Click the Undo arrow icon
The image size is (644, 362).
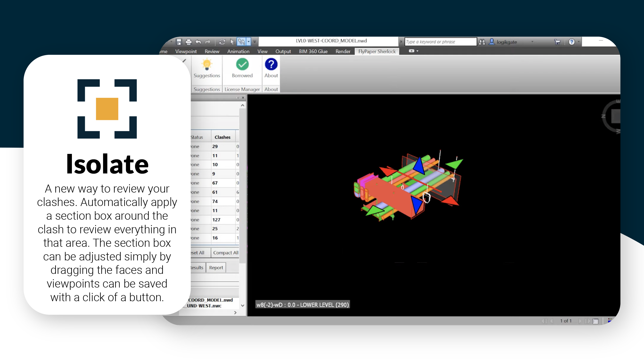pyautogui.click(x=198, y=42)
